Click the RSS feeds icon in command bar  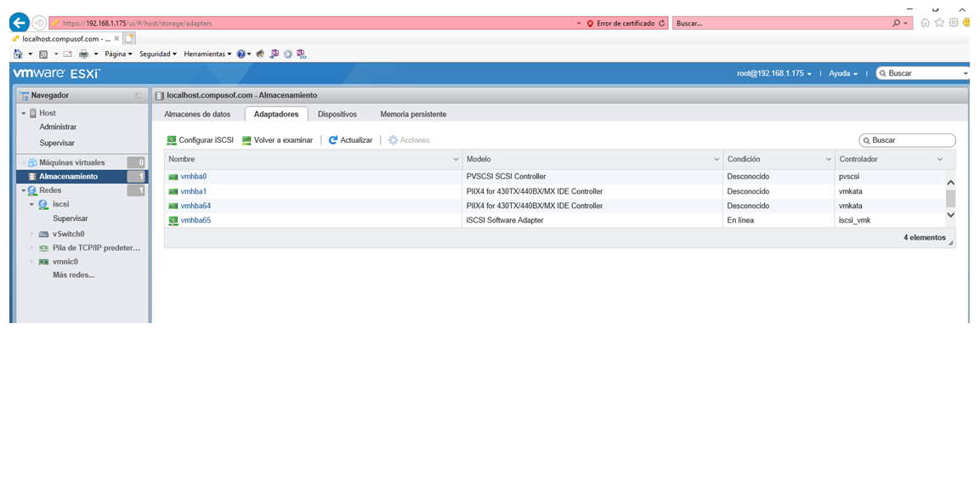click(43, 54)
